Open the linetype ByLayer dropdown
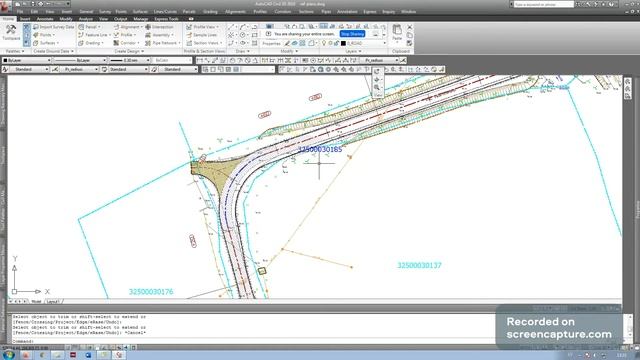 pyautogui.click(x=80, y=60)
